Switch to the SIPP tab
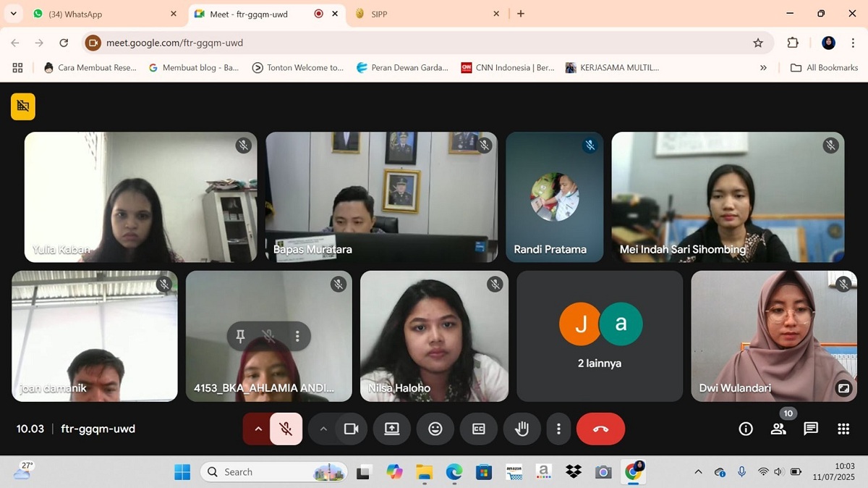Screen dimensions: 868x488 pyautogui.click(x=427, y=14)
